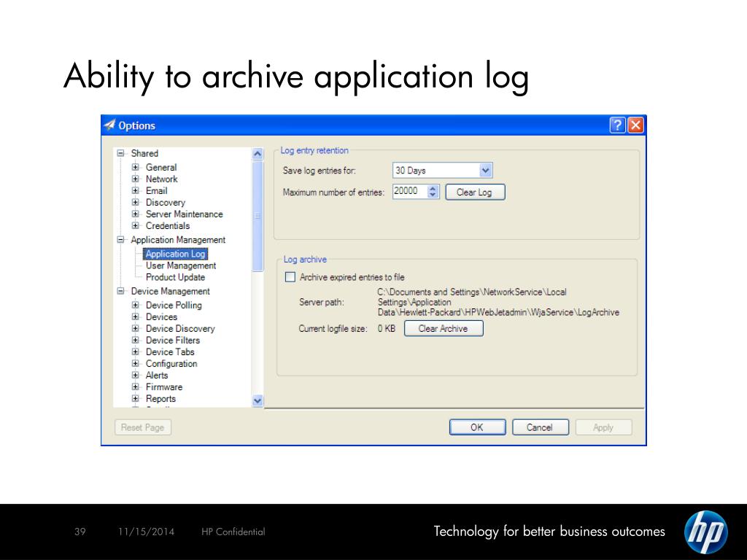Select Product Update in the tree
Viewport: 747px width, 560px height.
[x=175, y=277]
